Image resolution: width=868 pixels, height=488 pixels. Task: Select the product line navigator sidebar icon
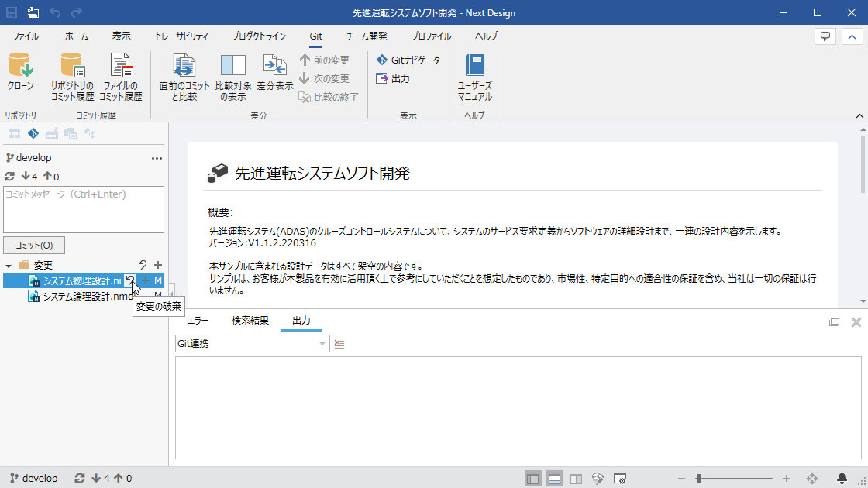(x=52, y=133)
